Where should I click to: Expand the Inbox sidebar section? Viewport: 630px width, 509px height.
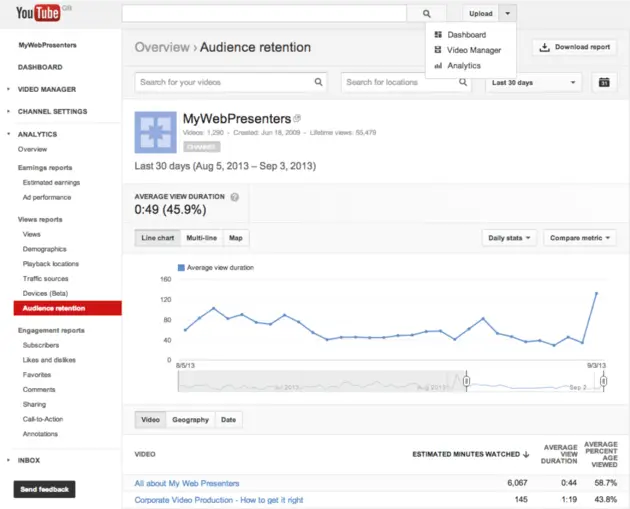click(8, 460)
